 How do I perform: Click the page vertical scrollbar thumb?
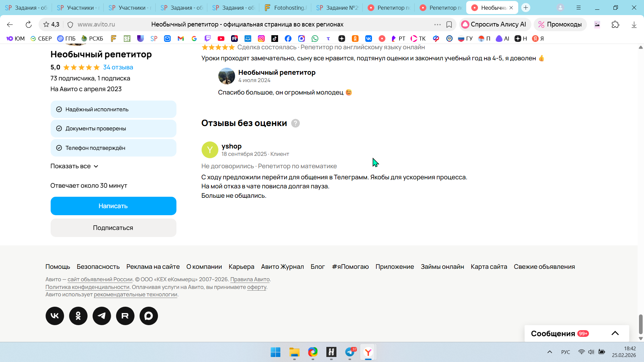point(640,323)
